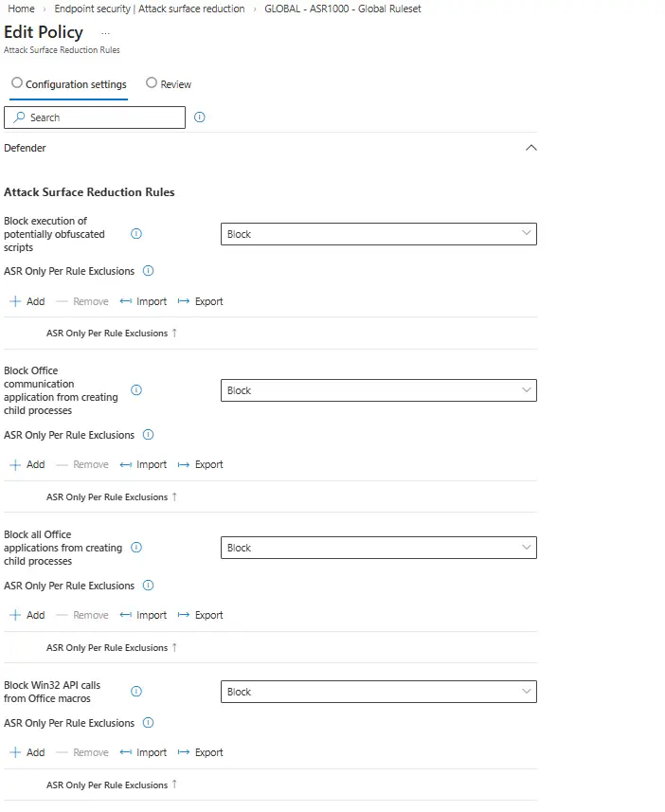Import exclusions for the obfuscated scripts rule
This screenshot has height=812, width=665.
(x=143, y=301)
